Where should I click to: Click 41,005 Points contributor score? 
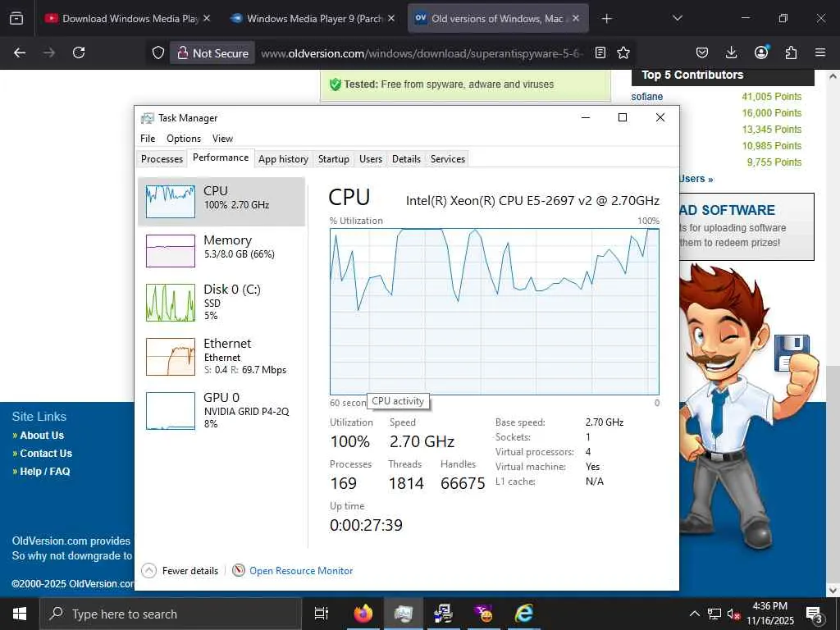[771, 97]
